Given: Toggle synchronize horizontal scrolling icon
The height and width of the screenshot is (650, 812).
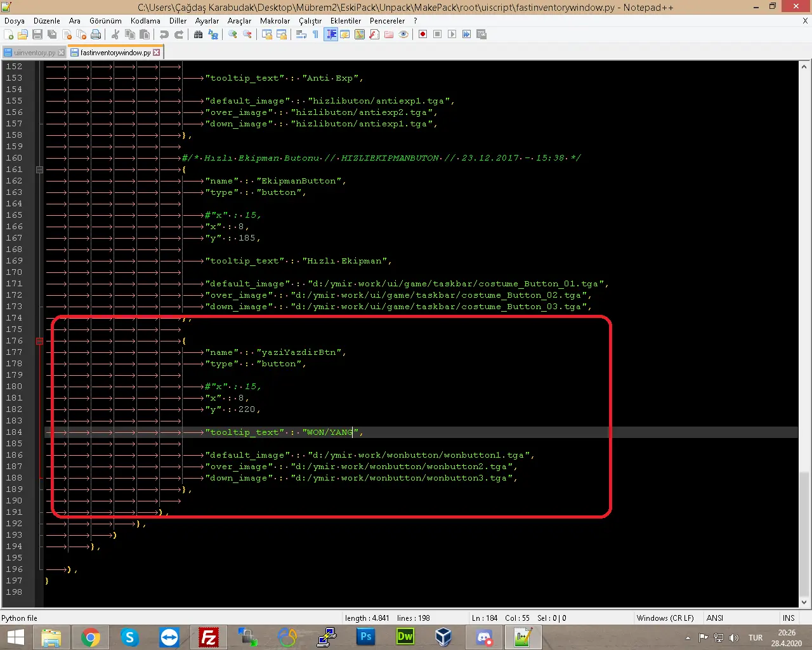Looking at the screenshot, I should (282, 34).
